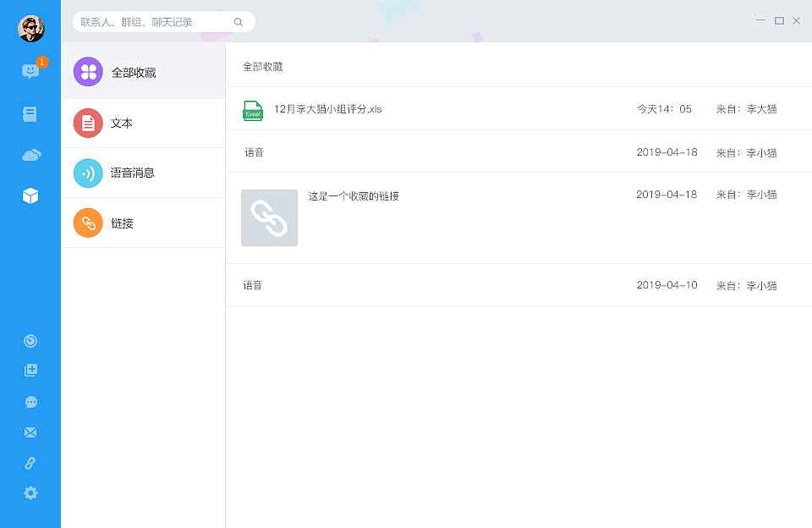Open the messages icon with unread badge

pos(30,71)
